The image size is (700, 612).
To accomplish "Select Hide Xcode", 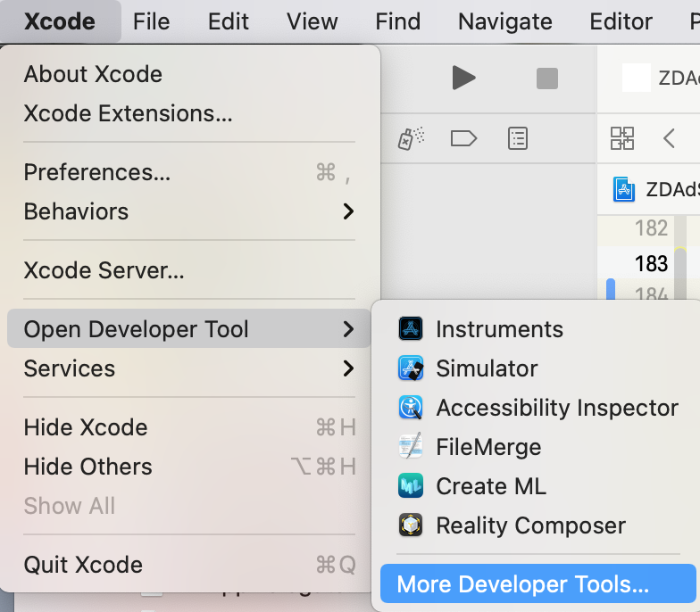I will click(x=189, y=427).
